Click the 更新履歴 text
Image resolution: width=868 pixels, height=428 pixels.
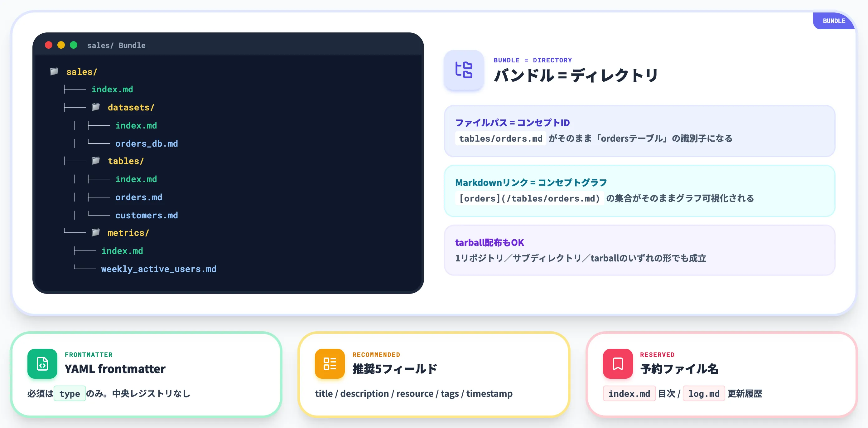[x=745, y=394]
